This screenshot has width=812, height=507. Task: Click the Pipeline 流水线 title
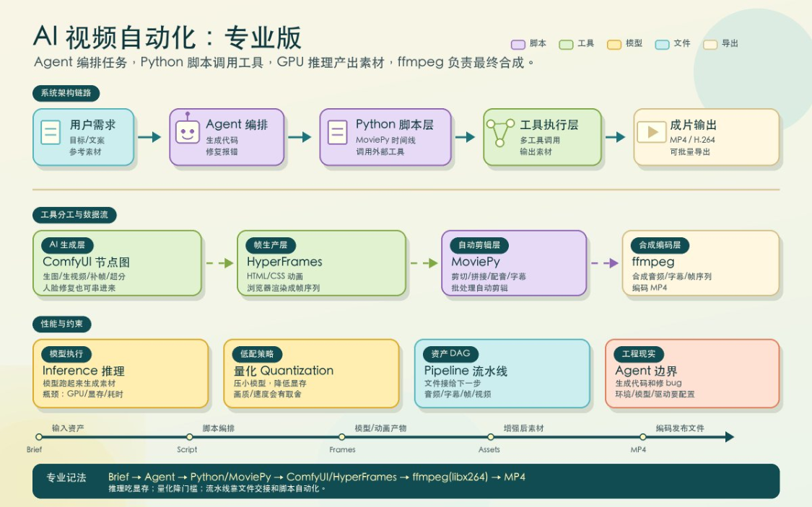pyautogui.click(x=466, y=371)
